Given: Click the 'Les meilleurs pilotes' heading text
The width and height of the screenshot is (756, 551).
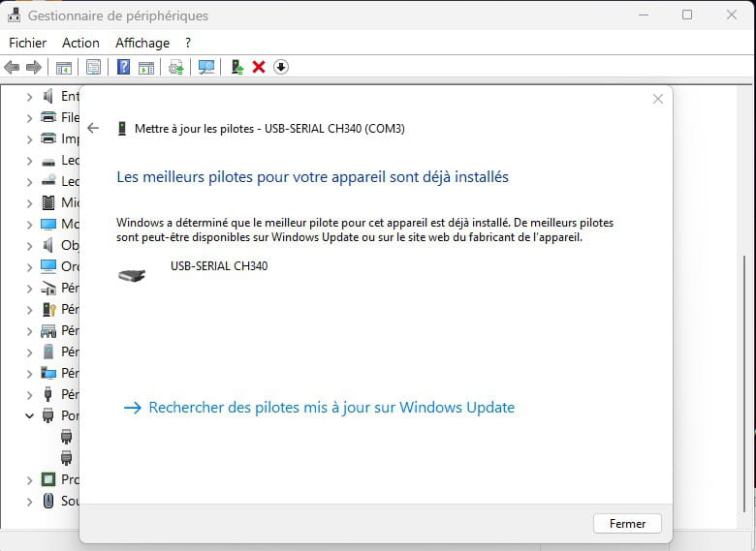Looking at the screenshot, I should [x=312, y=177].
